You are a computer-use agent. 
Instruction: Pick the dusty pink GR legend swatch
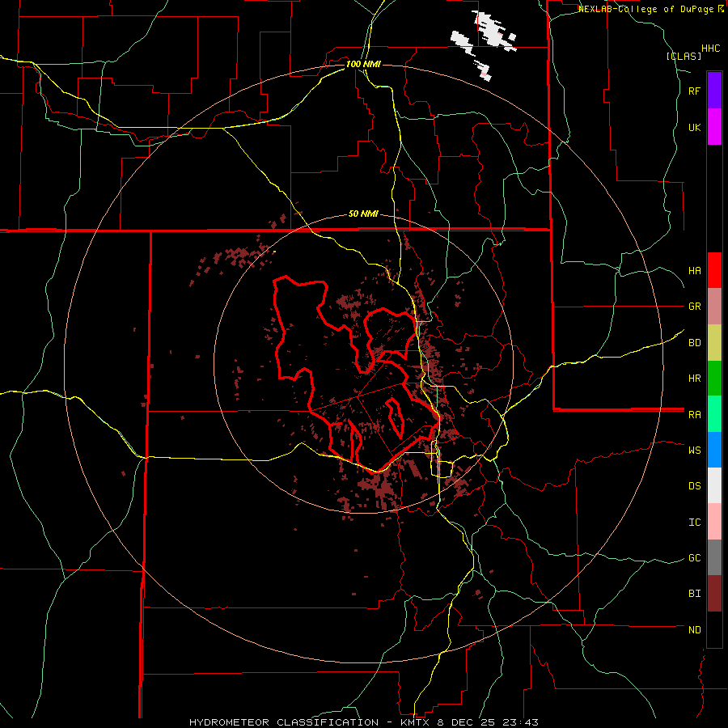[714, 307]
